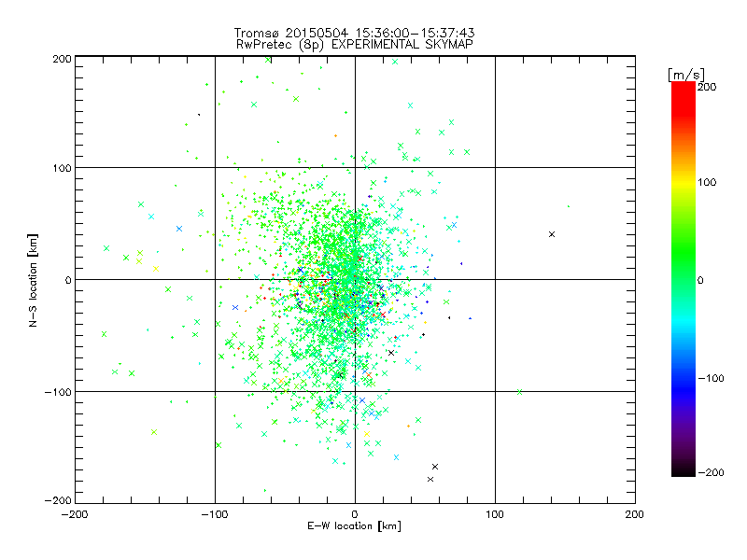Screen dimensions: 747x560
Task: Select the lowest black X marker near -180 km south
Action: point(430,480)
